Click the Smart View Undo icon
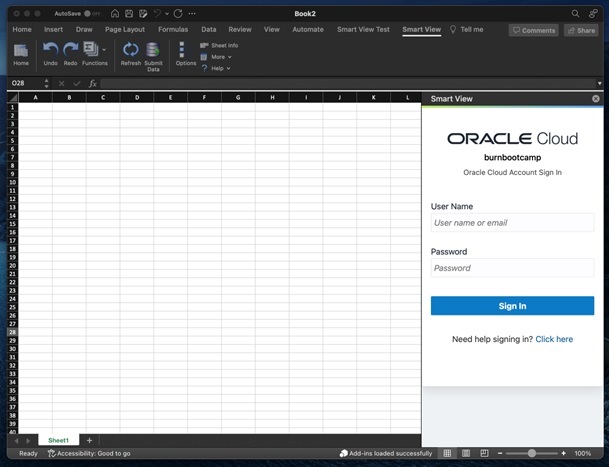 50,51
